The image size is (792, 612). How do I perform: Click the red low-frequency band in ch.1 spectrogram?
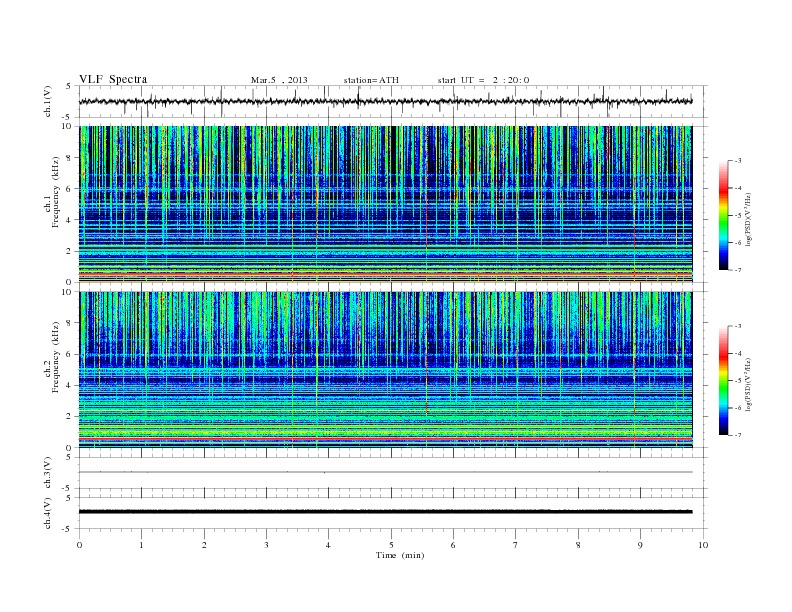[x=385, y=273]
